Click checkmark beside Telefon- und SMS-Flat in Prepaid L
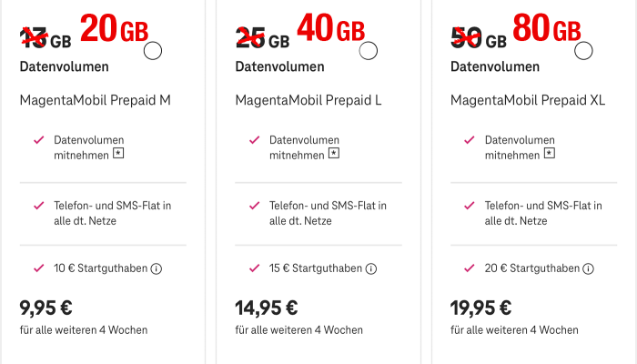Viewport: 637px width, 364px height. [x=254, y=206]
